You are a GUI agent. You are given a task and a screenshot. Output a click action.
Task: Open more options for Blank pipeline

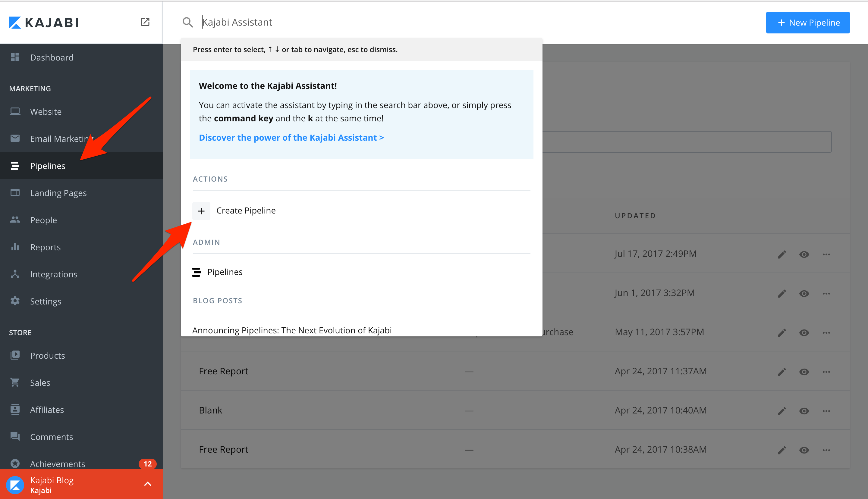(826, 410)
